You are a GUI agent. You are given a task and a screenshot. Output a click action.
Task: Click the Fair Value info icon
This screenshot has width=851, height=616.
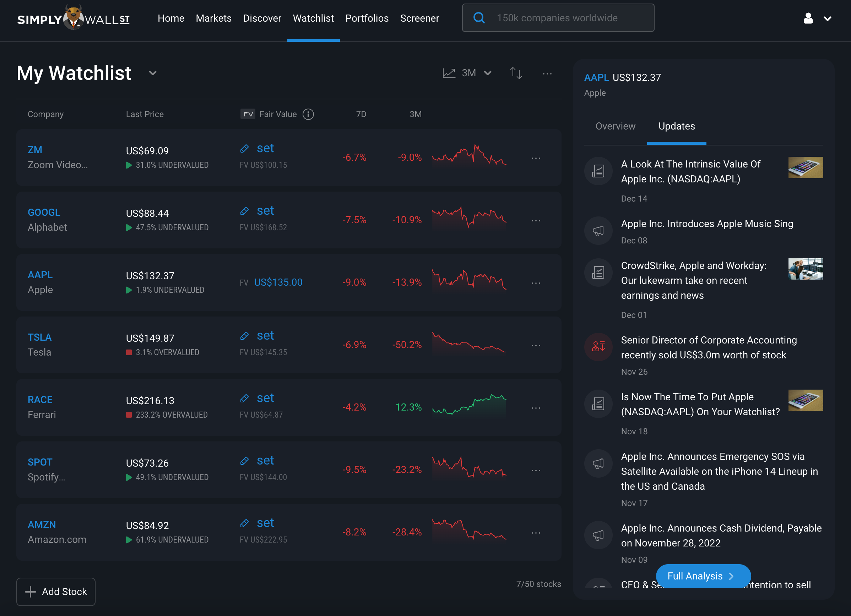[308, 114]
